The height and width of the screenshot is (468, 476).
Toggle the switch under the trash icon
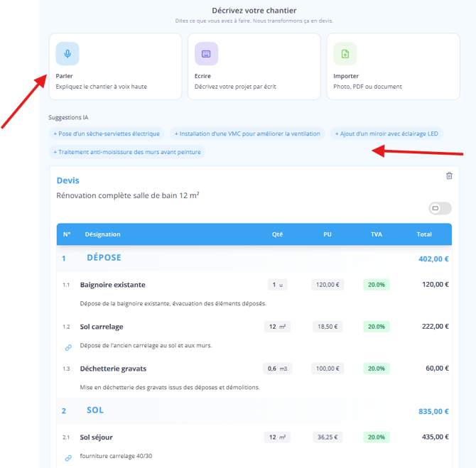coord(439,208)
